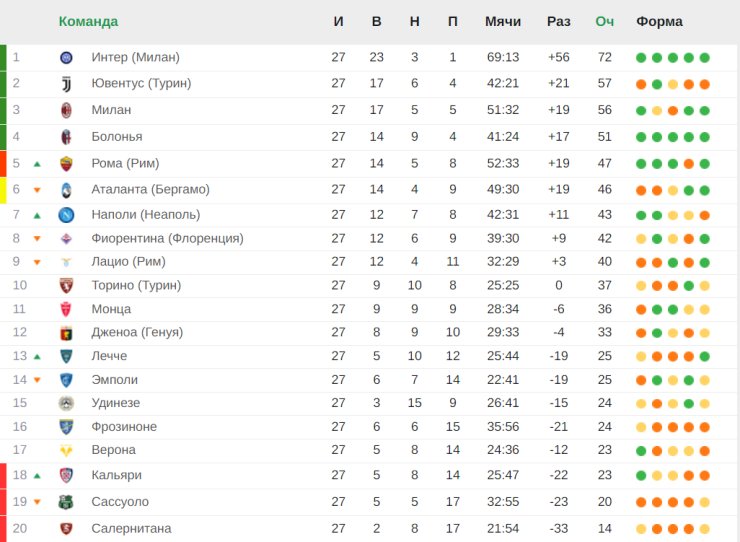Click the AC Milan crest icon
740x542 pixels.
tap(67, 110)
